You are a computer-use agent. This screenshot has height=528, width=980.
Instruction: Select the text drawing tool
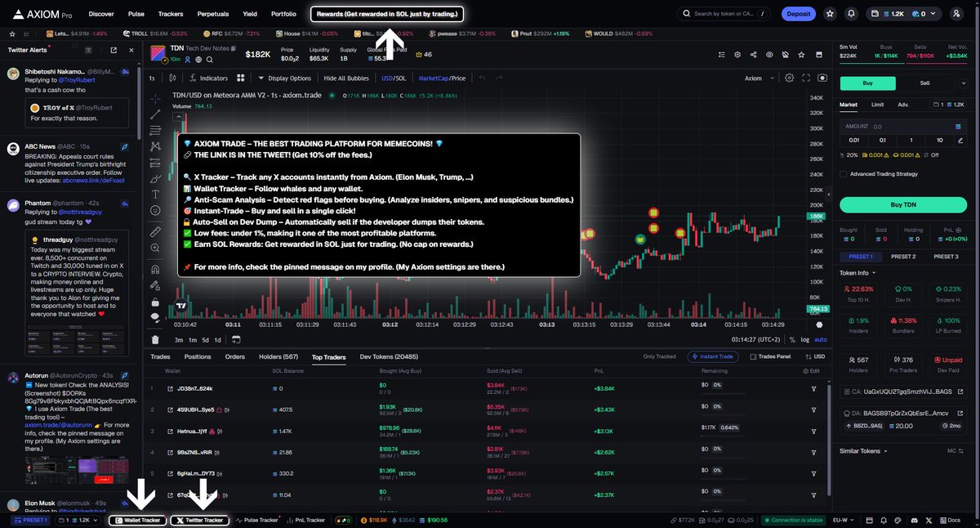click(x=155, y=194)
